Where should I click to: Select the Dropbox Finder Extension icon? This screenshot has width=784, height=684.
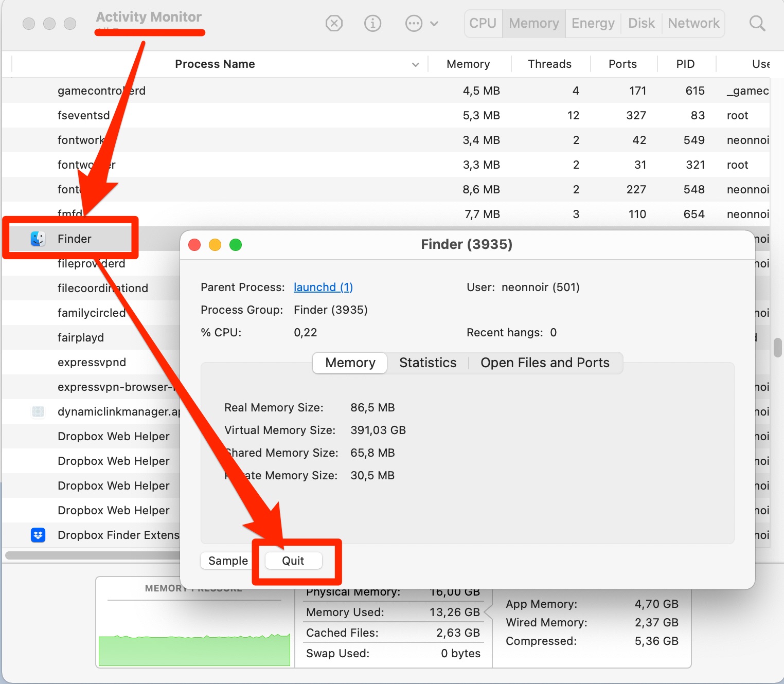[x=38, y=535]
